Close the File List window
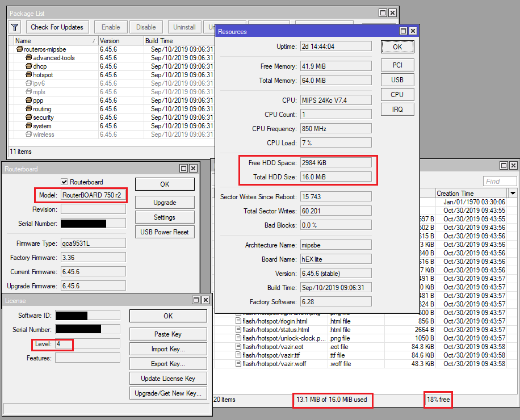The height and width of the screenshot is (420, 520). (513, 165)
